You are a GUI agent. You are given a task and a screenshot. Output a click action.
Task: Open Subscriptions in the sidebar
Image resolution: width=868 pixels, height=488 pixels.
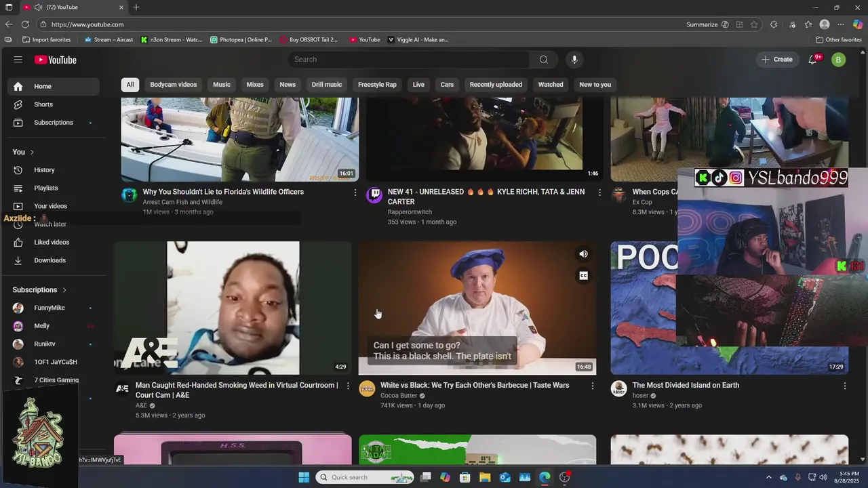[53, 123]
